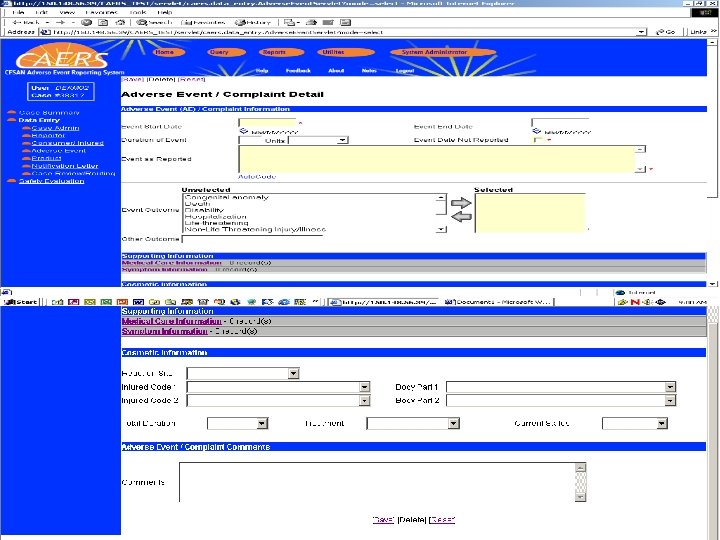Click the Feedback link in header
720x540 pixels.
[298, 71]
